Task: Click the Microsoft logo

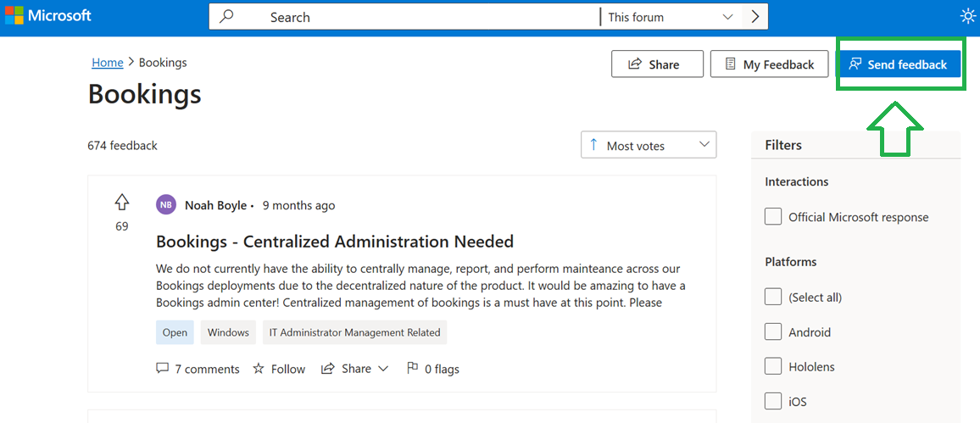Action: [48, 16]
